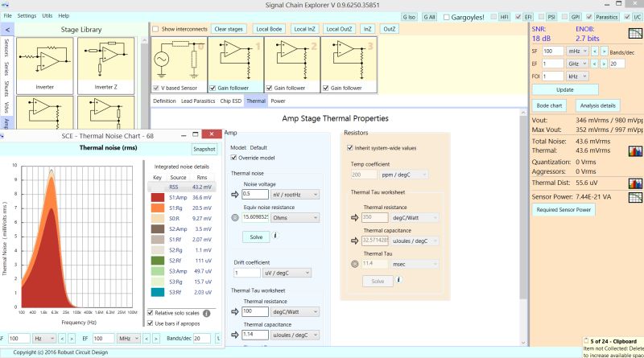
Task: Click arrow icon beside Amp Thermal capacitance 1.14
Action: coord(235,335)
